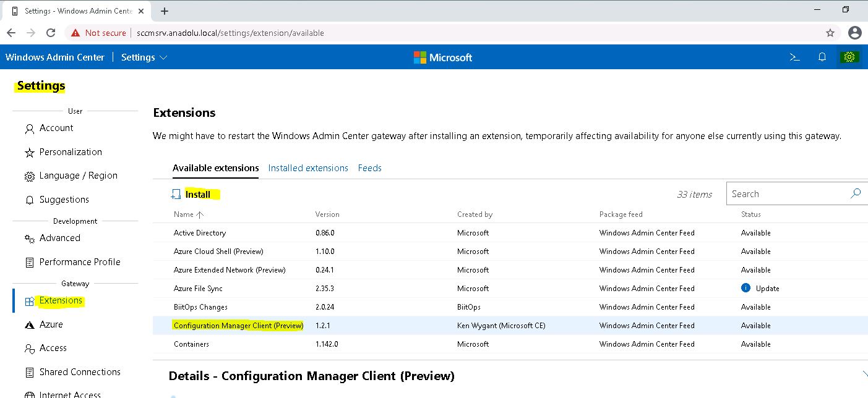The height and width of the screenshot is (398, 868).
Task: Open the Feeds tab
Action: pyautogui.click(x=369, y=167)
